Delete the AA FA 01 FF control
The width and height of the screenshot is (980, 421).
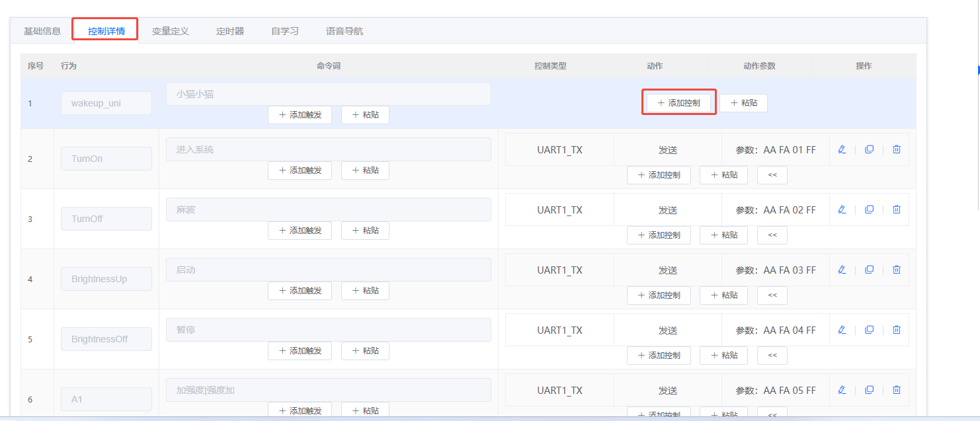pyautogui.click(x=897, y=149)
